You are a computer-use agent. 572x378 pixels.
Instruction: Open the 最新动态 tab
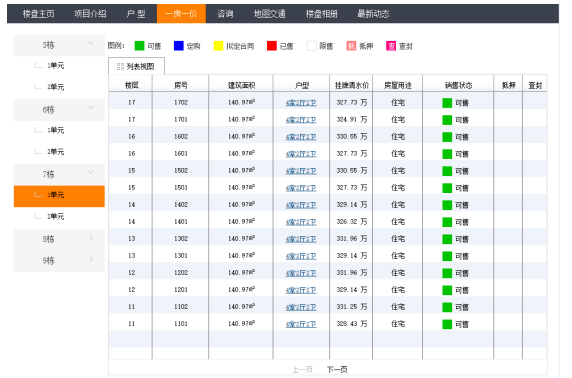coord(373,14)
